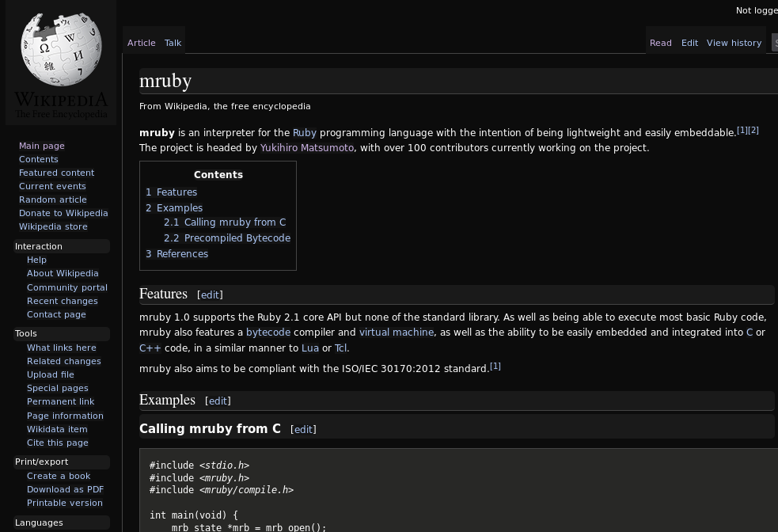Open Cite this page link

click(x=58, y=443)
